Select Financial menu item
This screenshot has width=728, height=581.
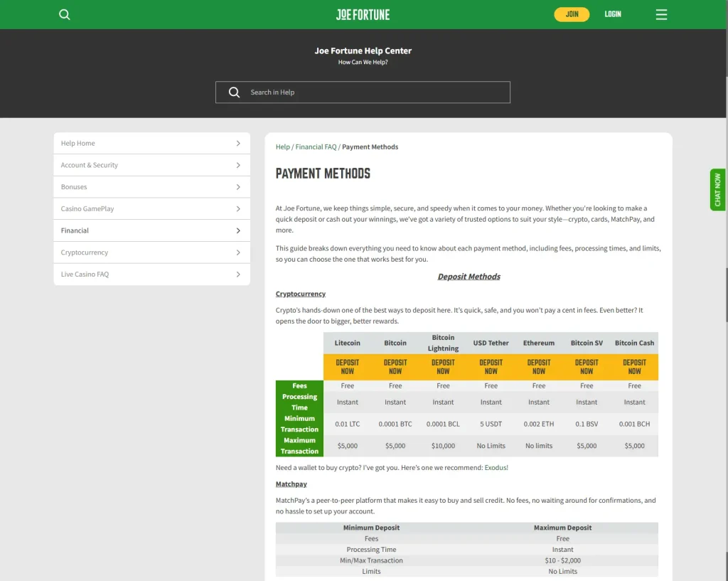152,230
